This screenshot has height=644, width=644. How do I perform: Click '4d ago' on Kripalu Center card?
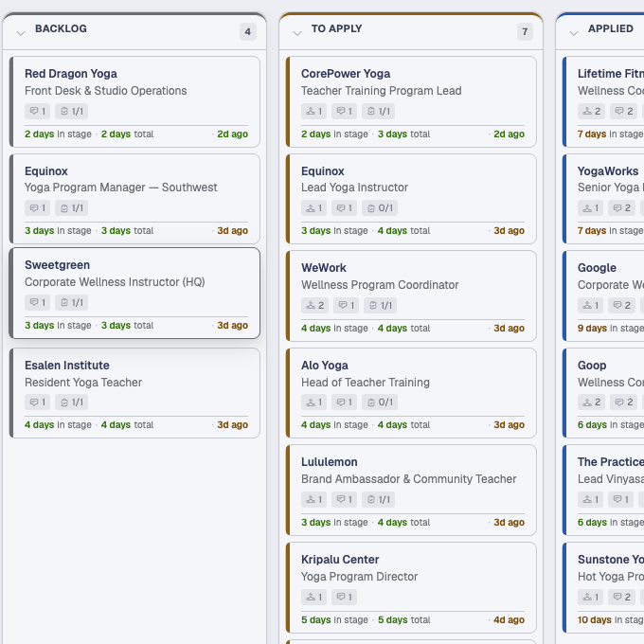[x=509, y=619]
